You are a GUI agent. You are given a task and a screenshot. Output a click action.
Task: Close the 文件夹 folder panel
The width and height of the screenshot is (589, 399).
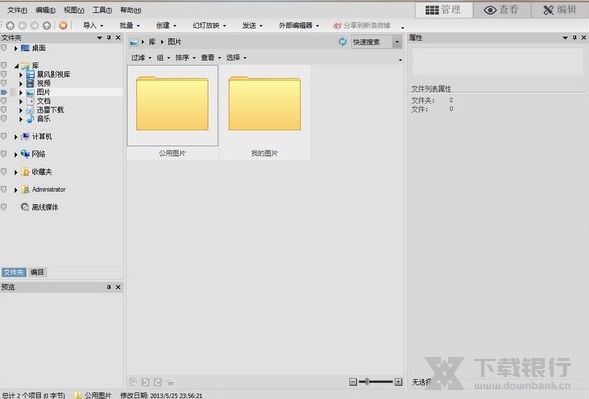coord(118,38)
